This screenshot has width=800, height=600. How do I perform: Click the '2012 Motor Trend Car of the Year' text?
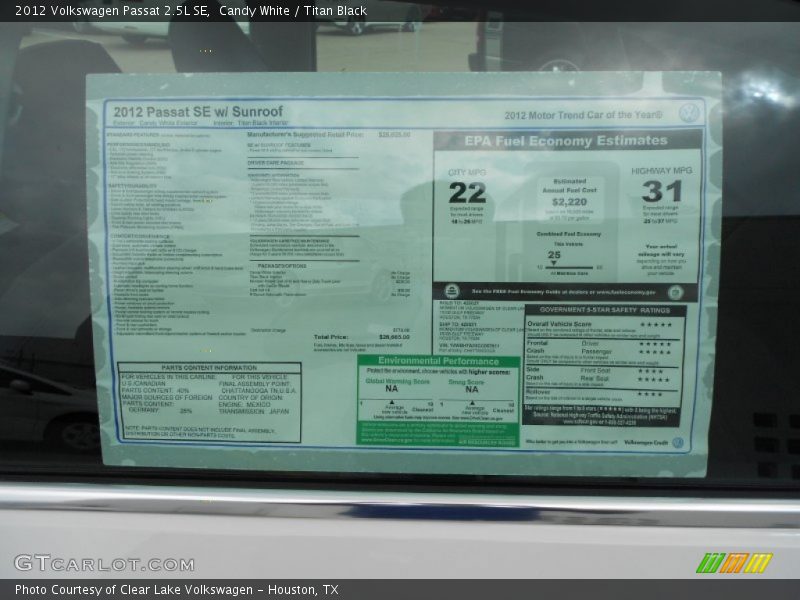point(583,115)
